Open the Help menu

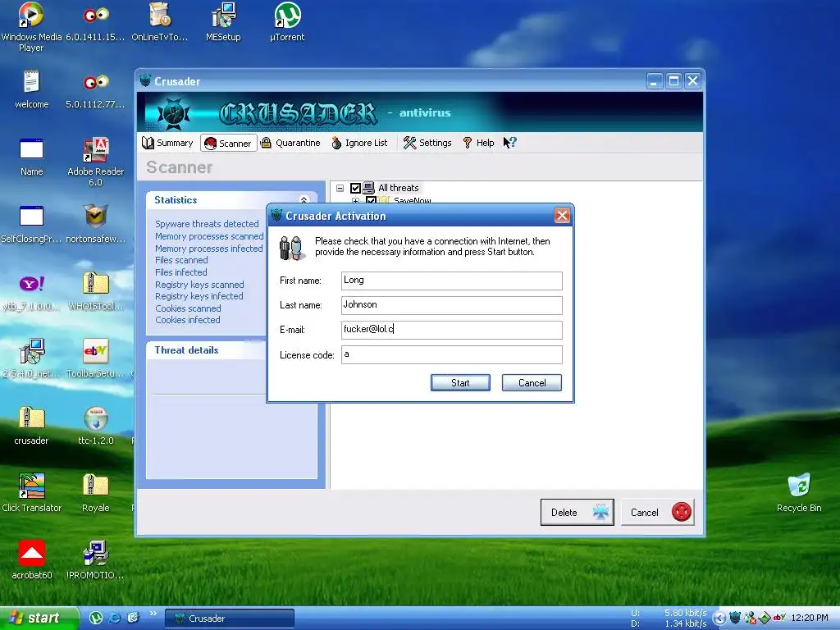[x=478, y=143]
